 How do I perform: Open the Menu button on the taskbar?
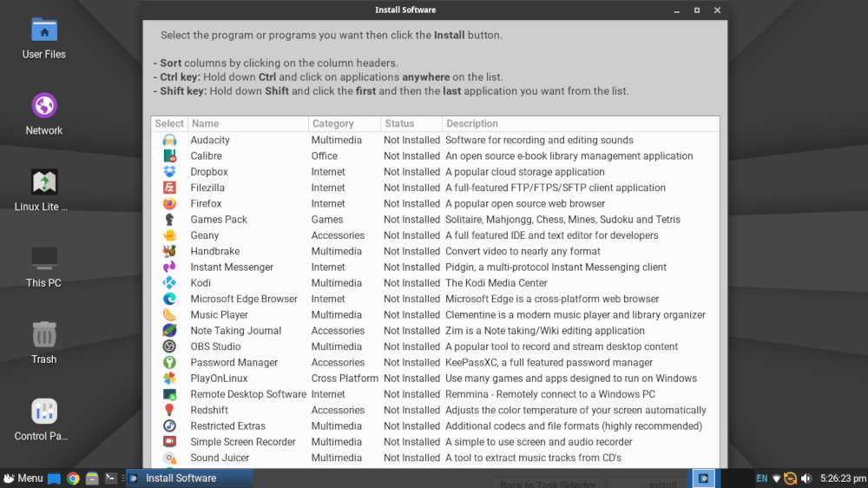tap(23, 478)
